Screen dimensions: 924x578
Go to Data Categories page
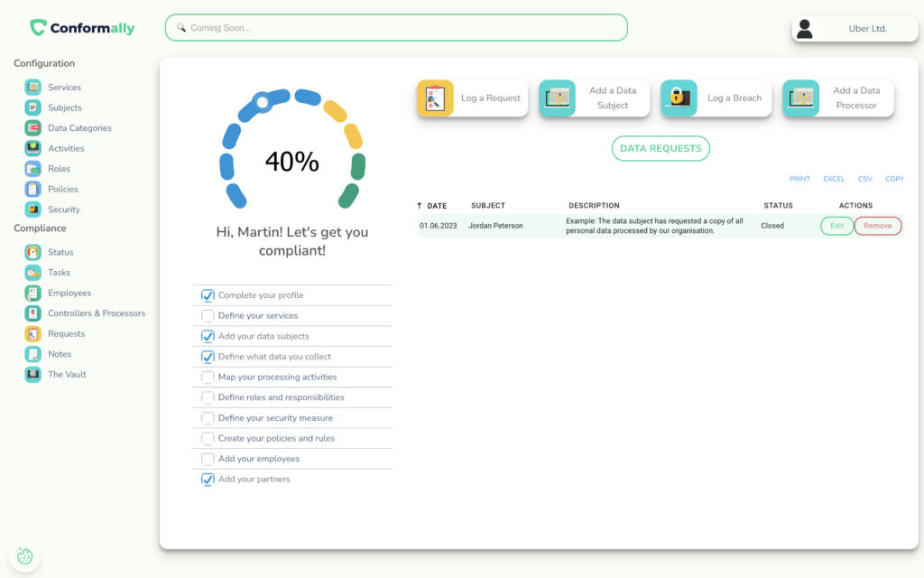pyautogui.click(x=79, y=128)
